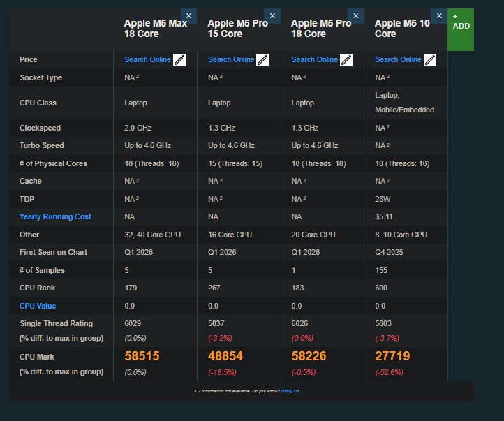Edit price for Apple M5 10 Core
Viewport: 504px width, 421px height.
pyautogui.click(x=430, y=60)
